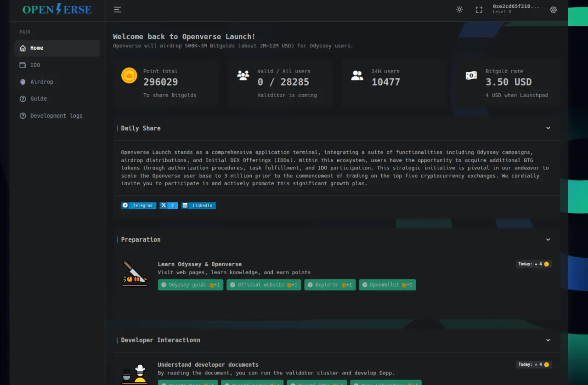Click the Bitgold rate money icon
This screenshot has height=385, width=588.
point(471,76)
